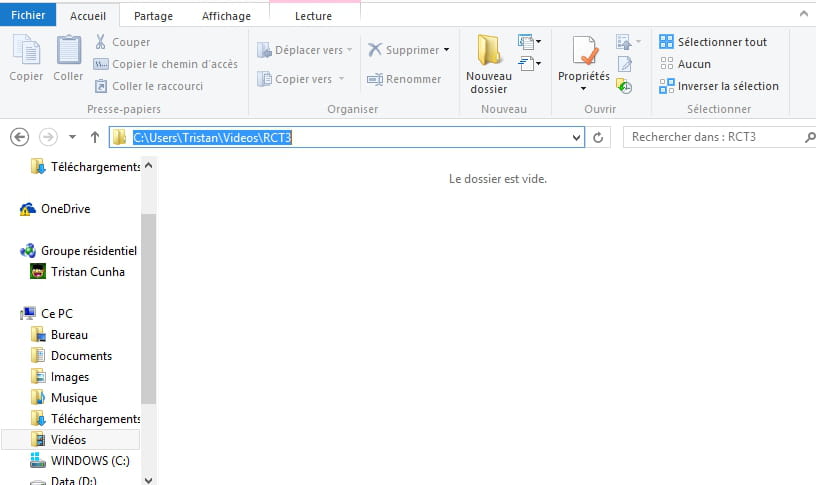The image size is (816, 485).
Task: Open the Data (D:) drive
Action: pyautogui.click(x=63, y=480)
